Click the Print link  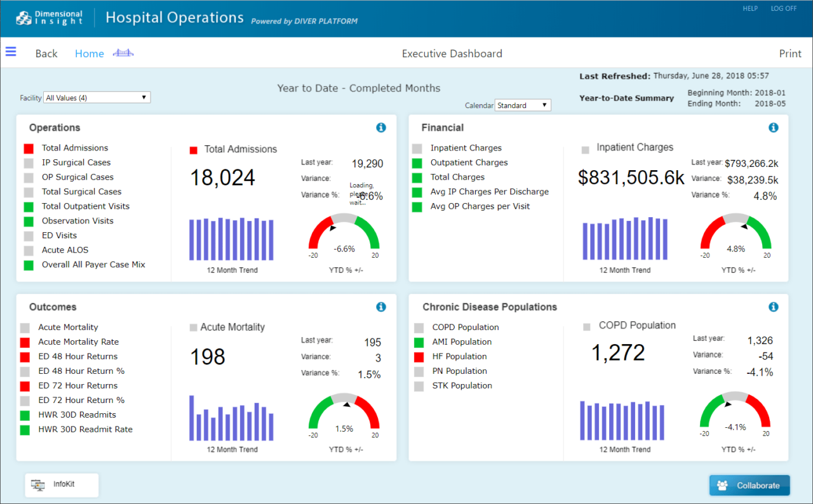point(789,53)
